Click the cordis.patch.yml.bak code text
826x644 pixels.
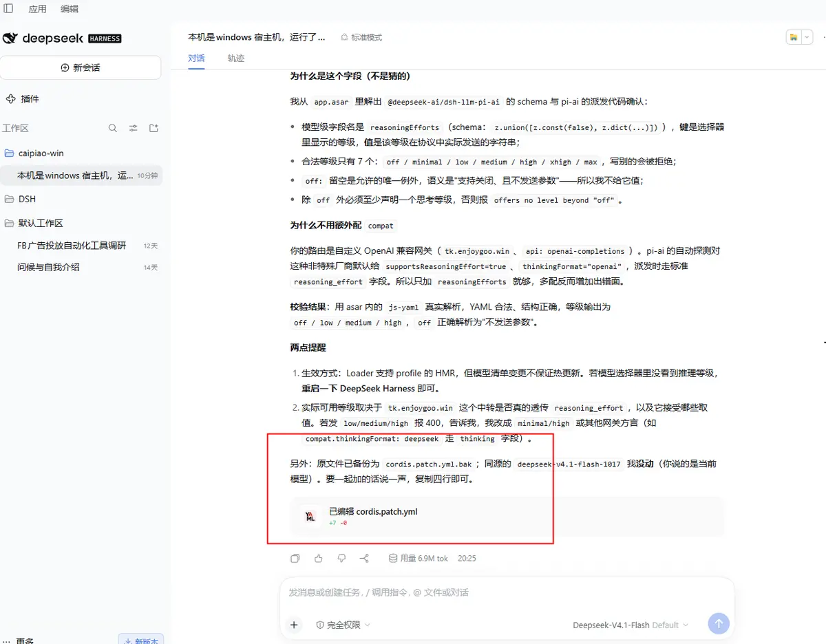pyautogui.click(x=428, y=464)
